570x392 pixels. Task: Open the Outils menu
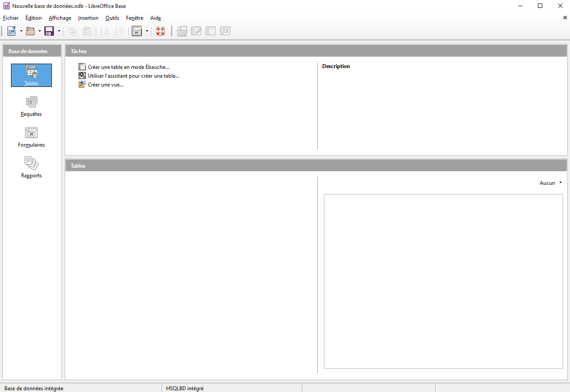click(x=112, y=18)
